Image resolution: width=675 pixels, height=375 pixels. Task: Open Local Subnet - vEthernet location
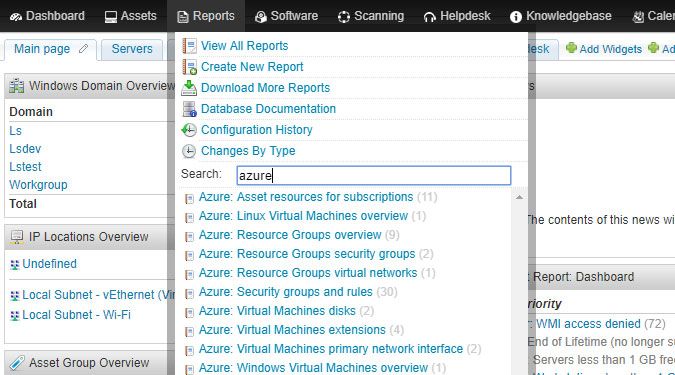pos(99,295)
